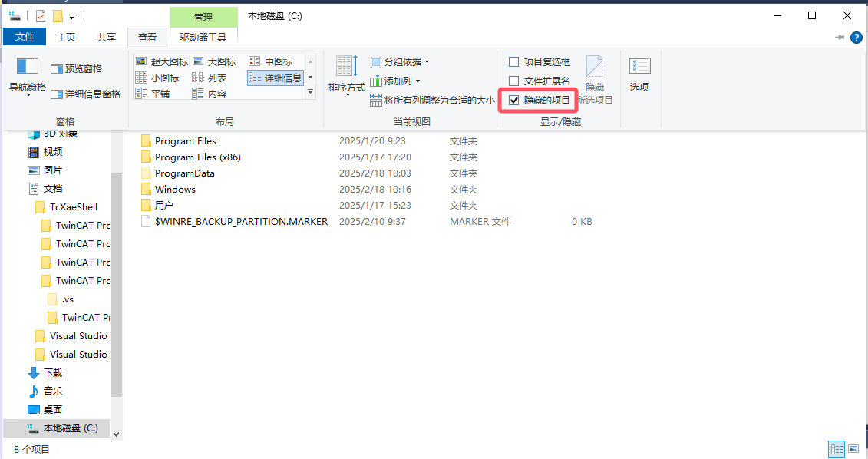Select the Program Files (x86) folder
The image size is (868, 459).
[197, 157]
